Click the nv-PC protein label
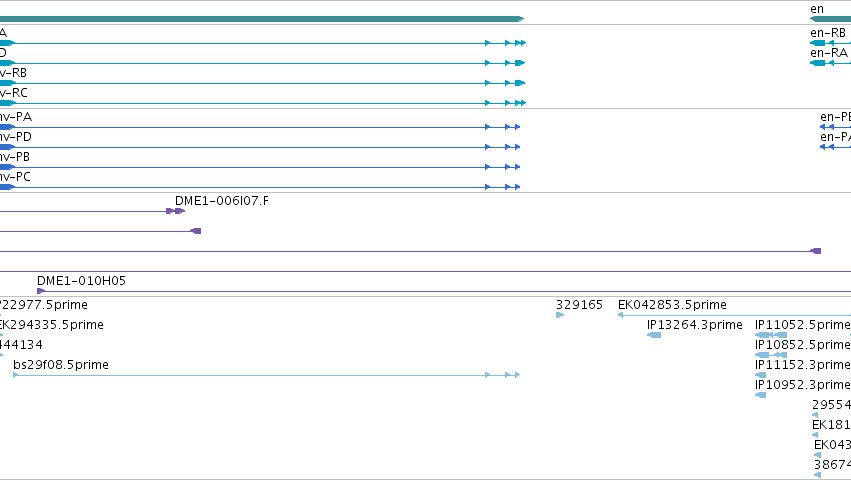Screen dimensions: 851x480 (15, 178)
